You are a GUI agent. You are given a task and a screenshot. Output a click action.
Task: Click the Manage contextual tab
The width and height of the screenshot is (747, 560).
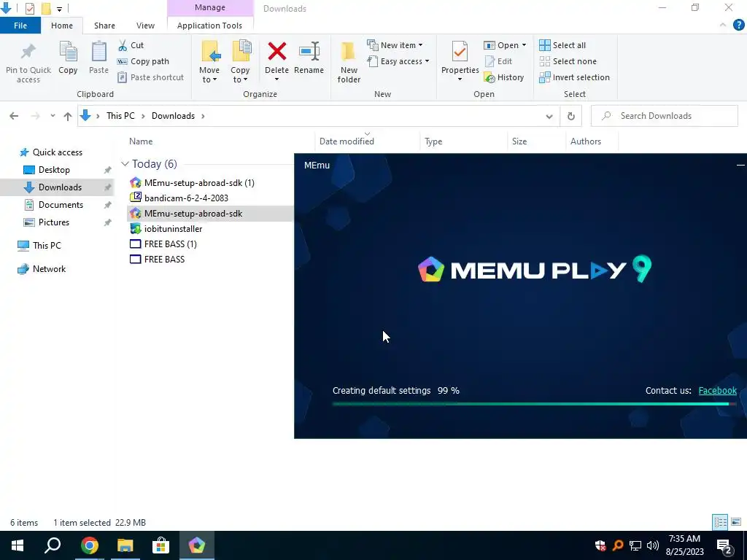210,7
